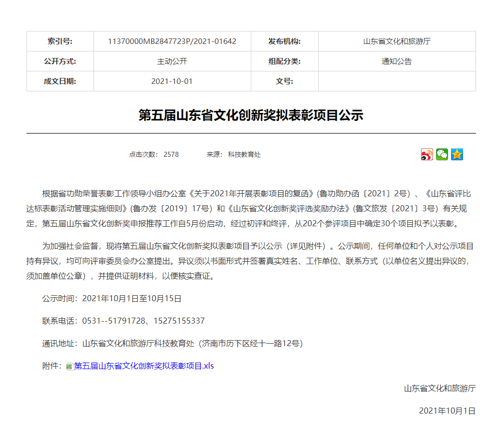
Task: Click the 成文日期 label cell
Action: coord(60,81)
